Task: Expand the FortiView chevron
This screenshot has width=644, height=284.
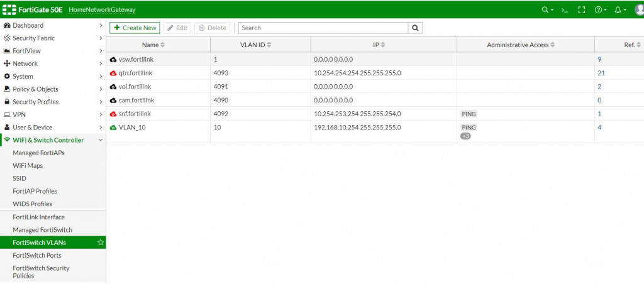Action: [x=101, y=51]
